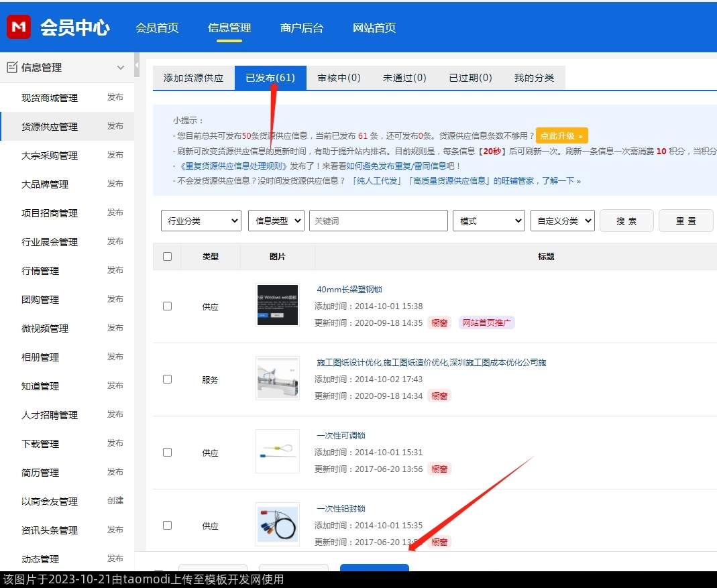Click the 关键词 search input field
The height and width of the screenshot is (588, 717).
[378, 221]
